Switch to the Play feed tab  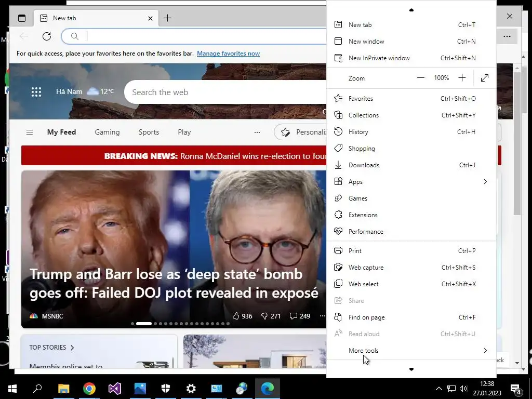pyautogui.click(x=184, y=132)
